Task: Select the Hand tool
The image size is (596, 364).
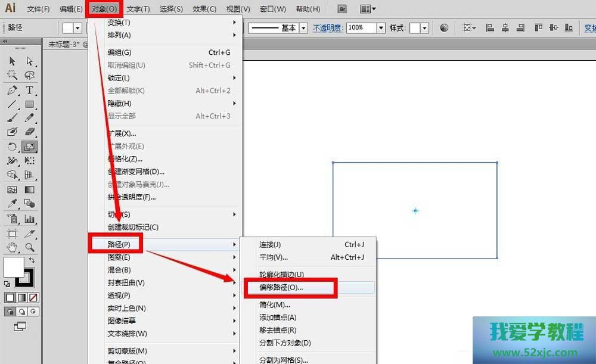Action: tap(12, 247)
